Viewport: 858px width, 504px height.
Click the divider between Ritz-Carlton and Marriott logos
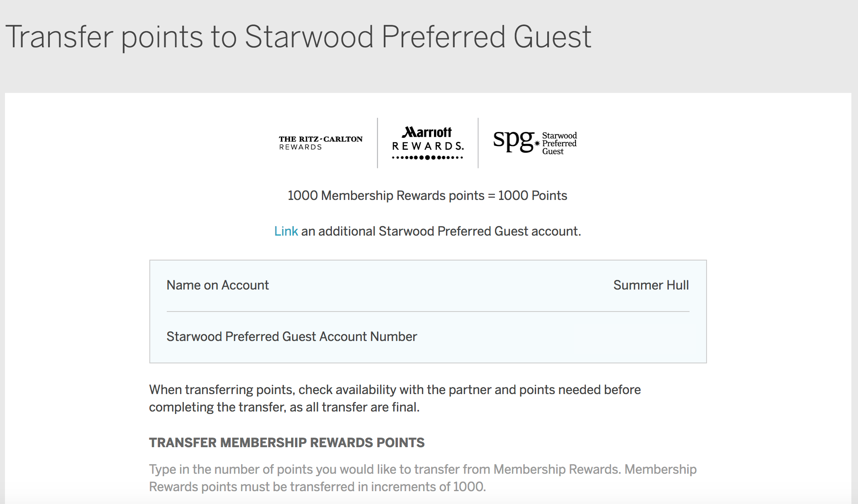(378, 143)
